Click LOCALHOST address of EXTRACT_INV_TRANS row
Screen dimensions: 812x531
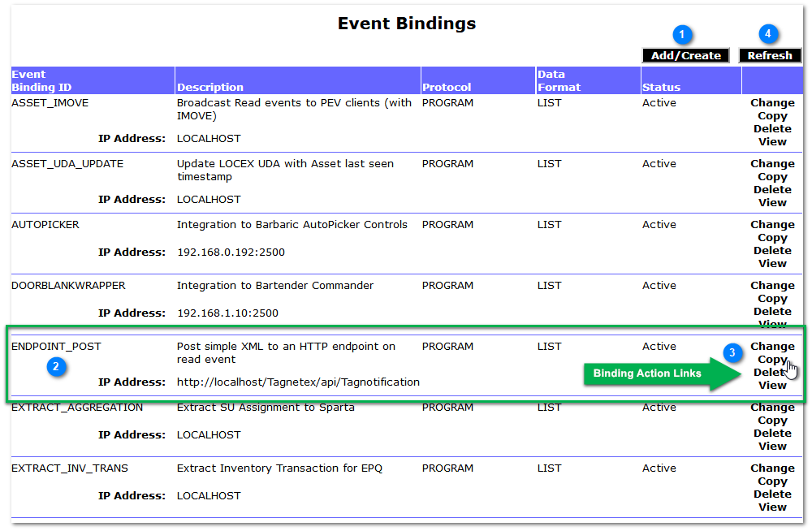tap(209, 496)
